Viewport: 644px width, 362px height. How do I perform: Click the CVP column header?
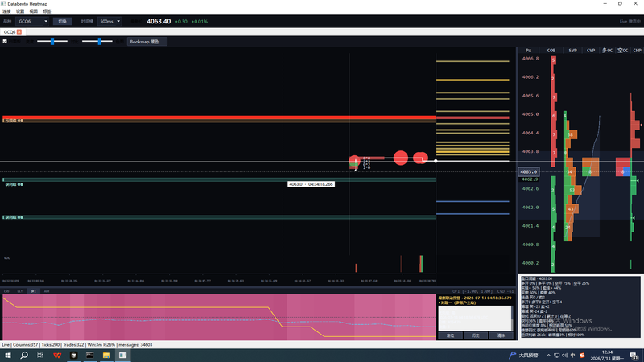click(591, 51)
